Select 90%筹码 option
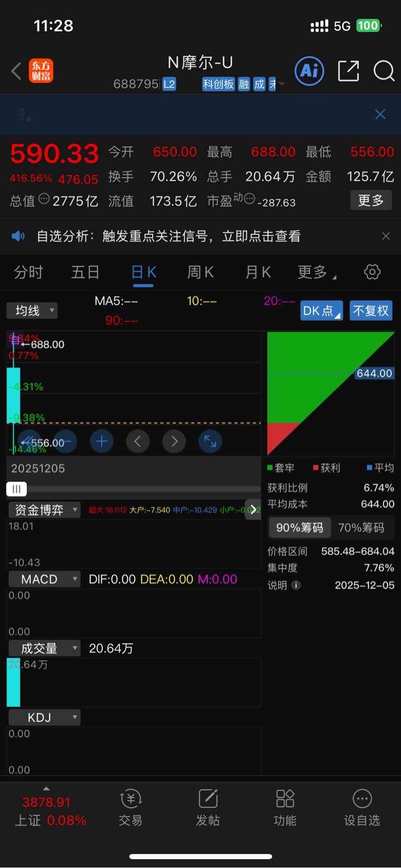Screen dimensions: 401x868 (x=300, y=528)
